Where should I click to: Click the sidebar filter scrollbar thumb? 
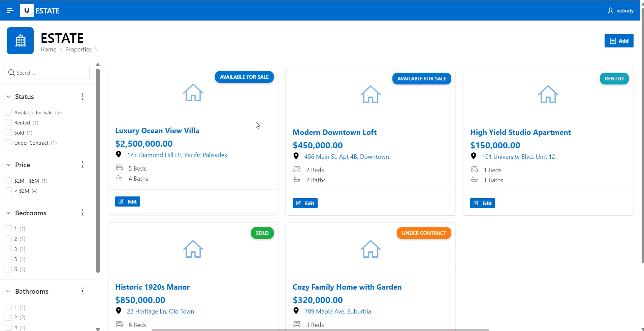pyautogui.click(x=98, y=171)
